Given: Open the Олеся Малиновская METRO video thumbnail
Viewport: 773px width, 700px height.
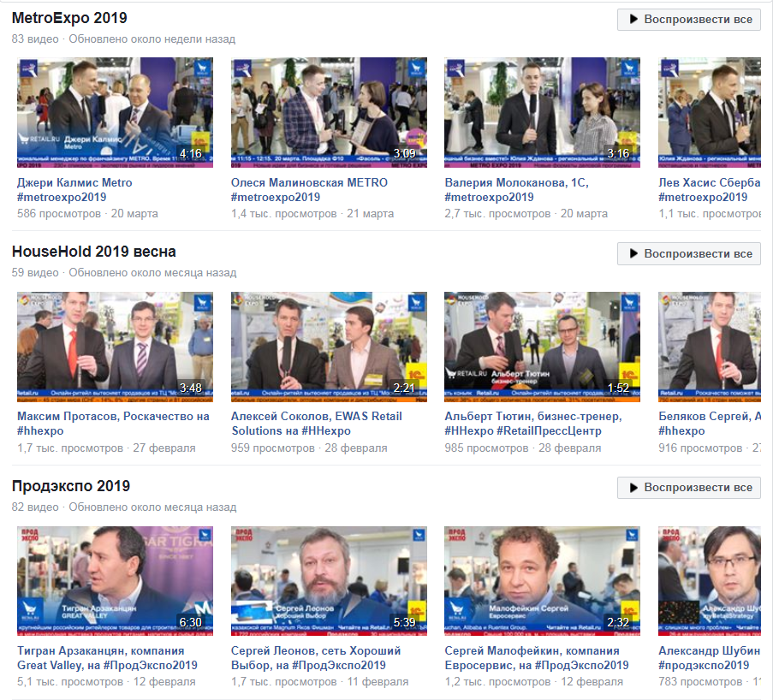Looking at the screenshot, I should pyautogui.click(x=329, y=112).
